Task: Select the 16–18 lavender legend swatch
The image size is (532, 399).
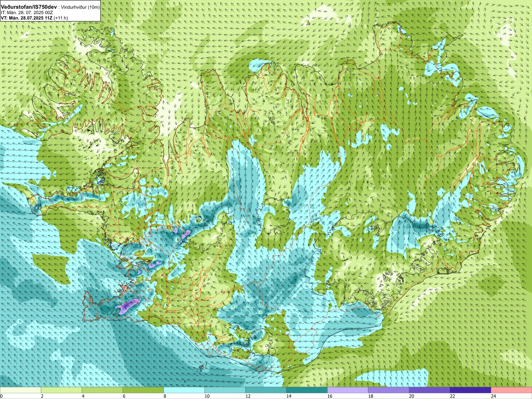Action: pos(348,390)
